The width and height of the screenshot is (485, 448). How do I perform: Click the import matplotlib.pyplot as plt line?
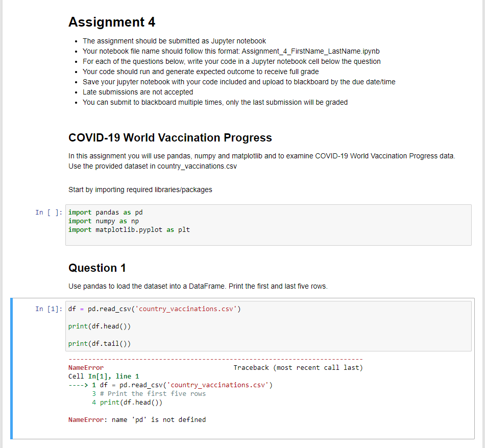tap(128, 229)
